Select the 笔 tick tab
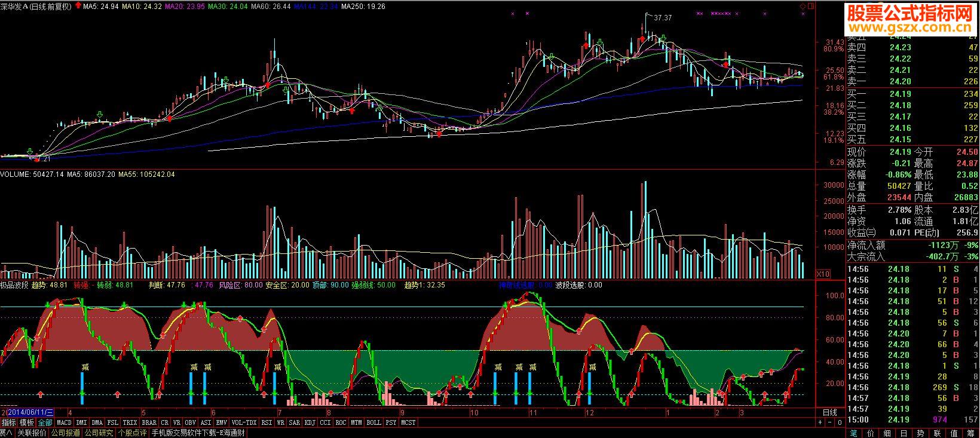 coord(854,433)
